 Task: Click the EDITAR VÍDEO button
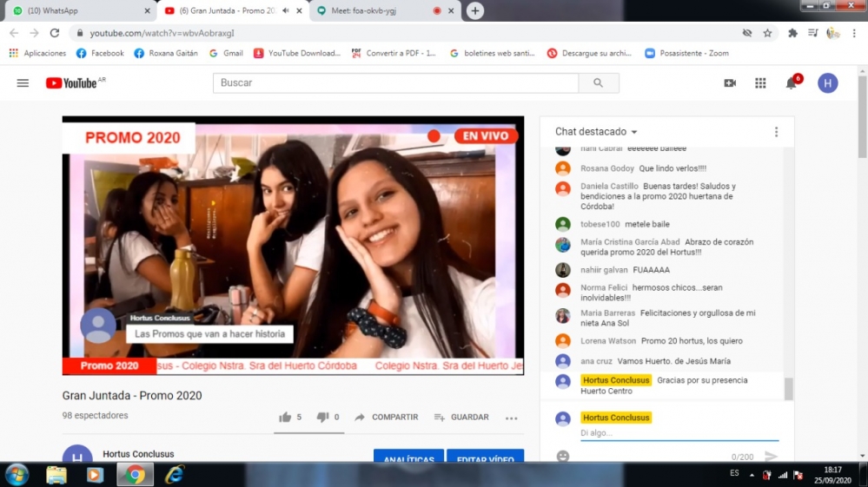tap(485, 456)
